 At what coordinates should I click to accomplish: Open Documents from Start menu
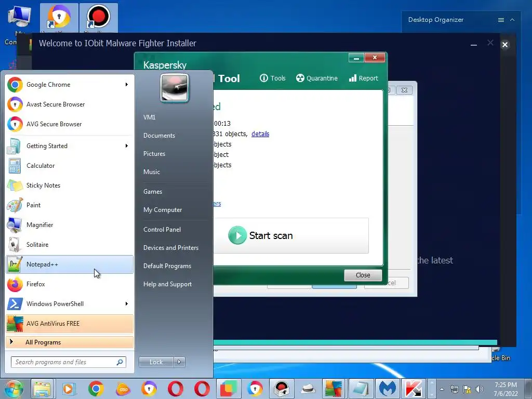click(x=159, y=136)
